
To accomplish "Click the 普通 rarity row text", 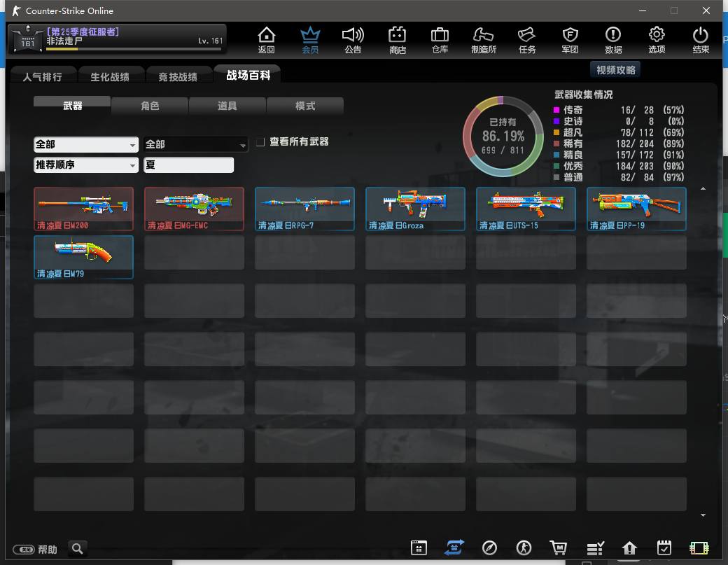I will (573, 177).
